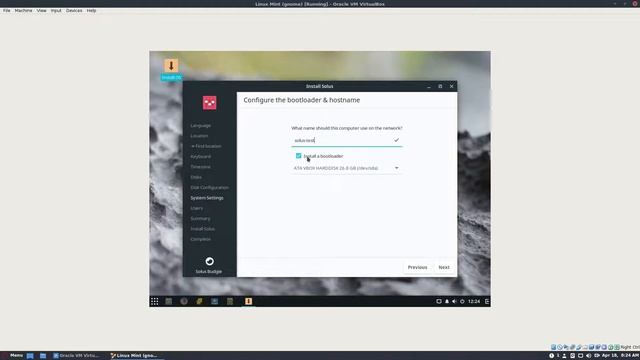The image size is (640, 360).
Task: Launch the round browser icon in Budgie panel
Action: point(184,301)
